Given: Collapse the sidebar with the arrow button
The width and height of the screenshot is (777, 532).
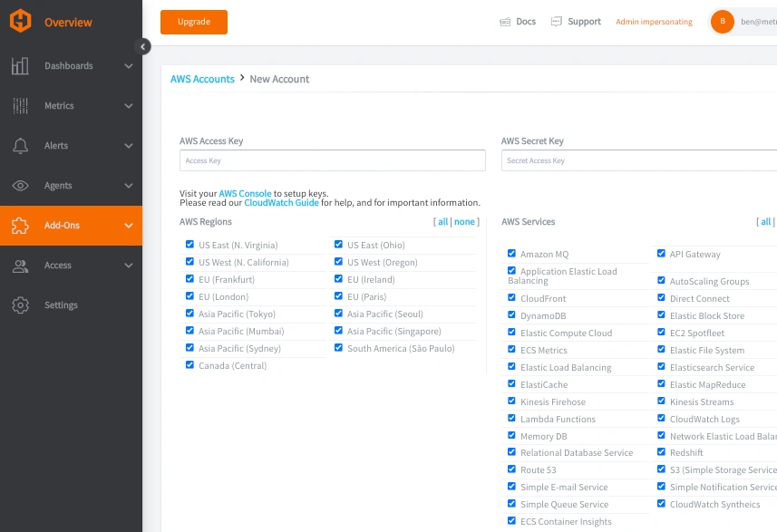Looking at the screenshot, I should (x=142, y=46).
